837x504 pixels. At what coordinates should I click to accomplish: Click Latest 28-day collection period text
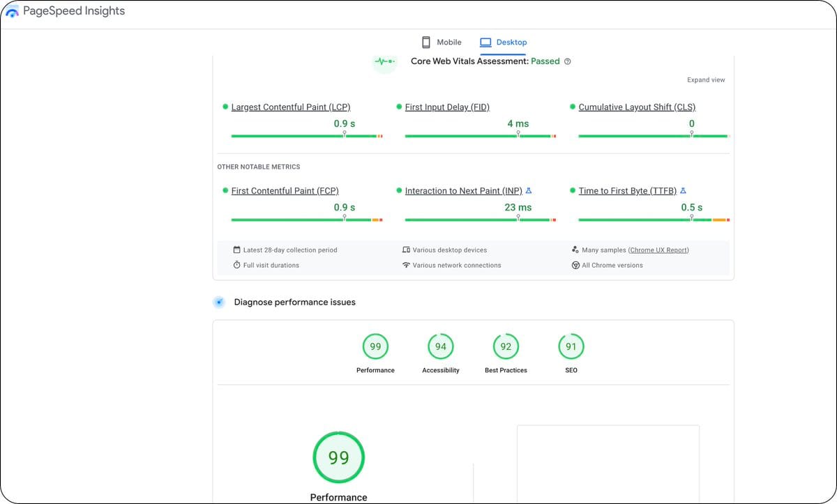(290, 250)
